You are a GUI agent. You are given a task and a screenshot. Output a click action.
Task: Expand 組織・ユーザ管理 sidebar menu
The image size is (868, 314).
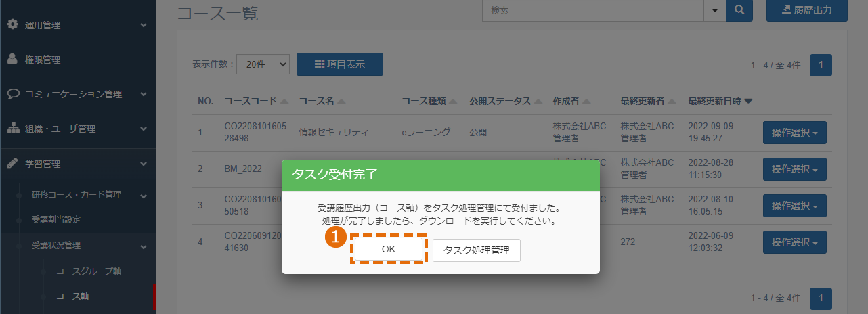(78, 129)
